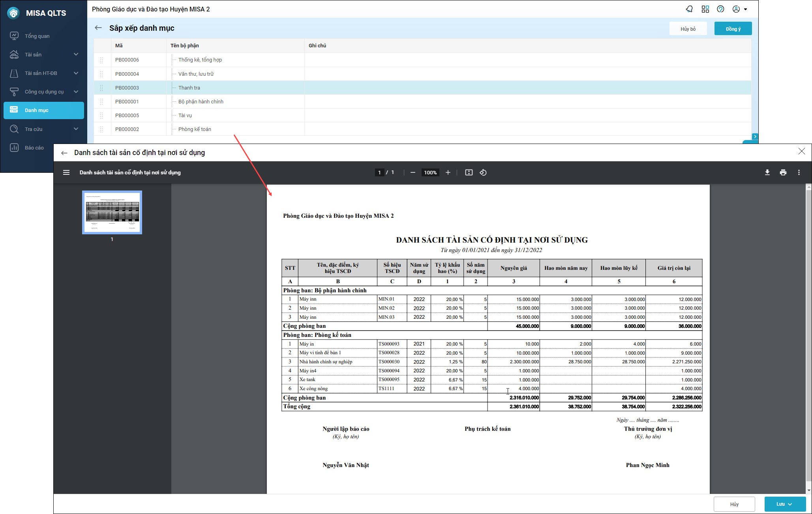The image size is (812, 514).
Task: Click the Đồng ý button
Action: (x=733, y=29)
